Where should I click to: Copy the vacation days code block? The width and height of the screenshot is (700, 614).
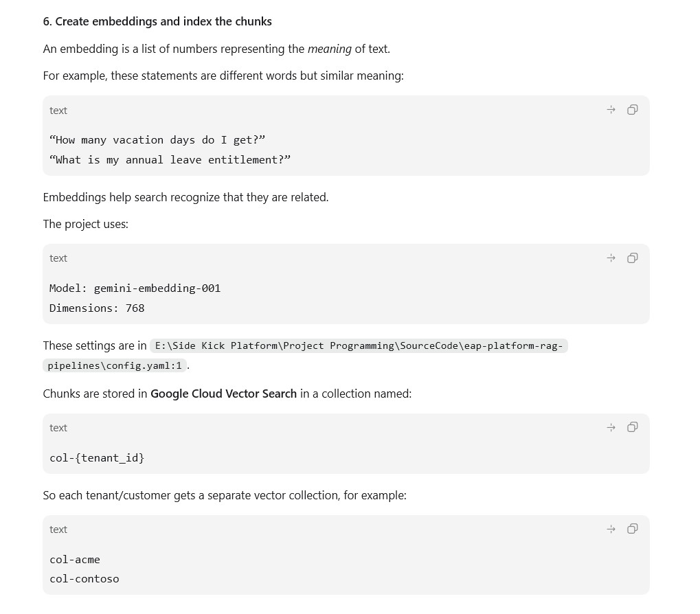click(632, 110)
